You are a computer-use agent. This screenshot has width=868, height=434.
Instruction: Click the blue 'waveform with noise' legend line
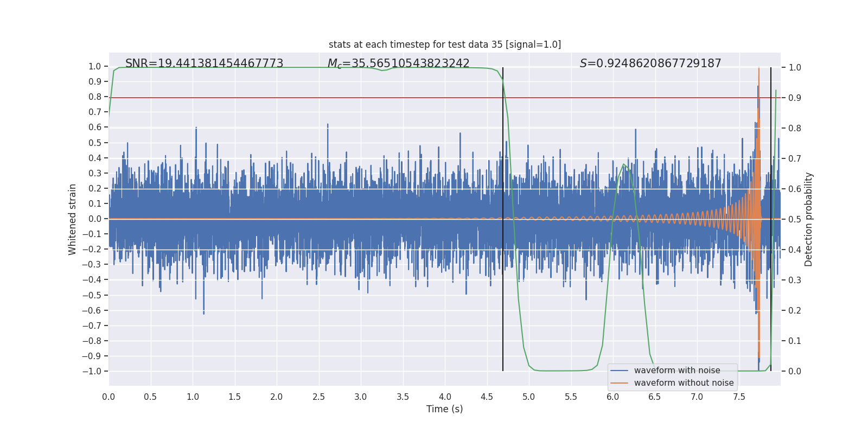click(619, 371)
